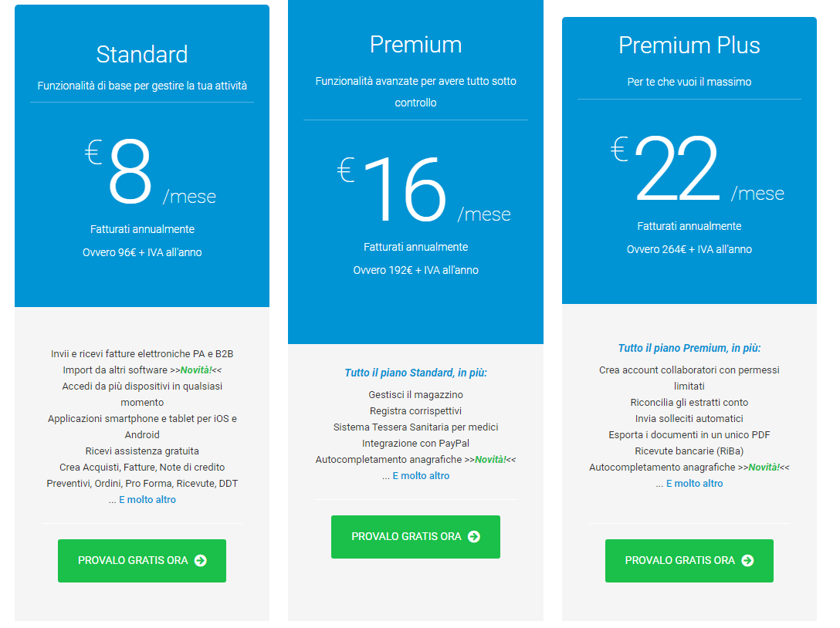Click the euro symbol beside the 22 price

pyautogui.click(x=619, y=149)
